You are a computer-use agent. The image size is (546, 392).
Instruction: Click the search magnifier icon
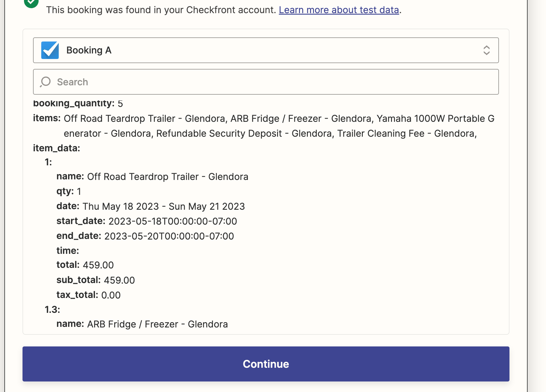[45, 82]
